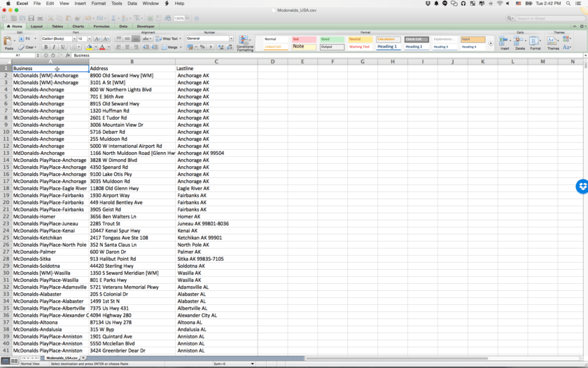Toggle align text left
Viewport: 588px width, 368px height.
coord(118,48)
